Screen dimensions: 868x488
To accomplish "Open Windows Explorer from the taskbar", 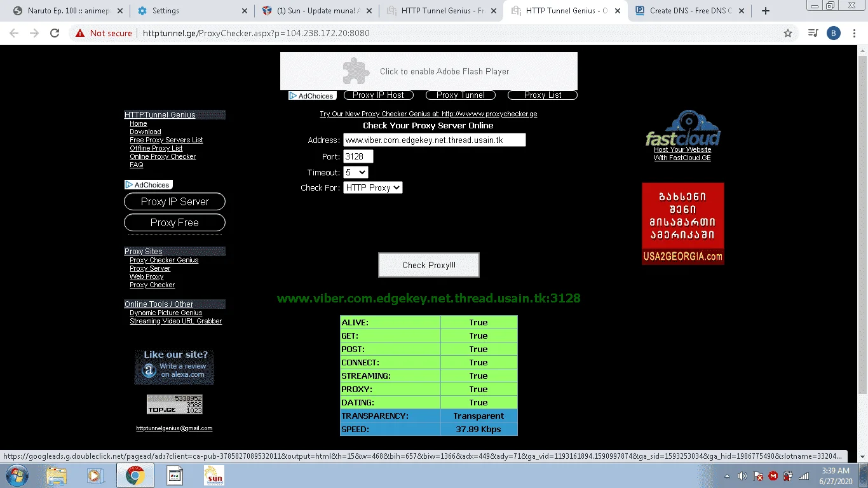I will point(57,475).
